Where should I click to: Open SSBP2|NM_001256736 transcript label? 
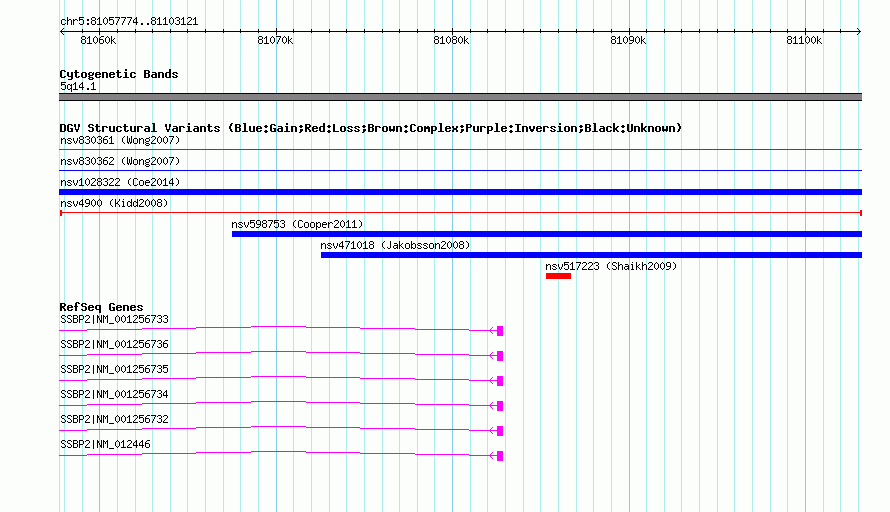pyautogui.click(x=114, y=345)
